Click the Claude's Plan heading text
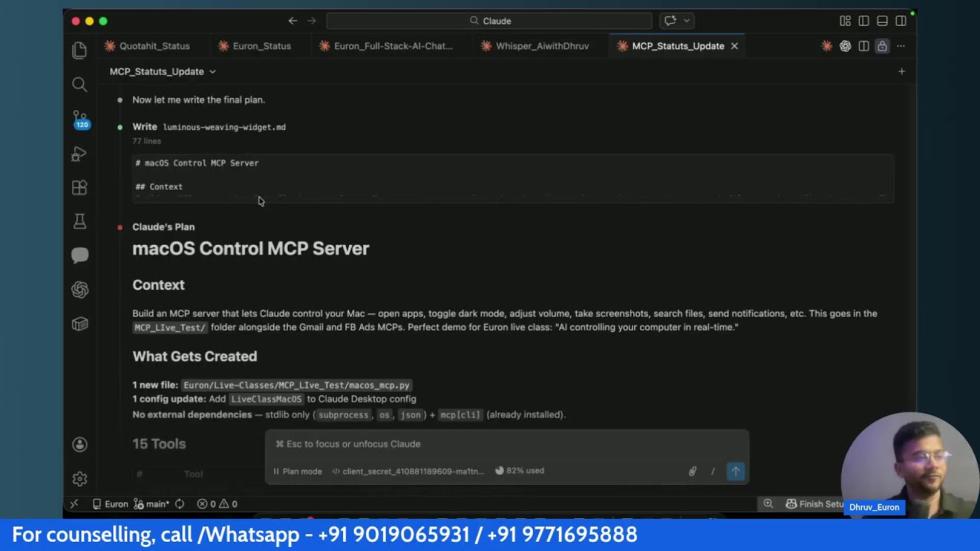The image size is (980, 551). tap(163, 227)
